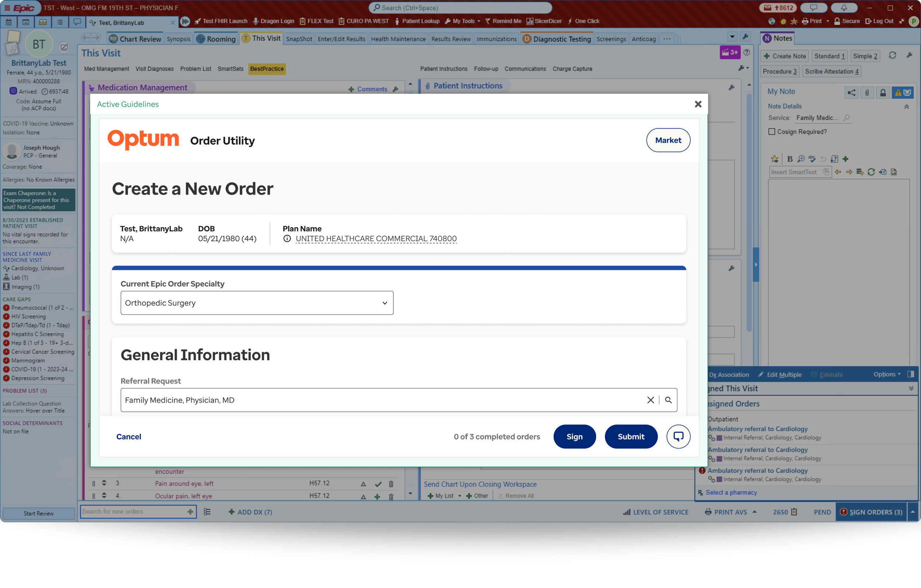Open the Options dropdown in orders panel
921x588 pixels.
point(887,374)
